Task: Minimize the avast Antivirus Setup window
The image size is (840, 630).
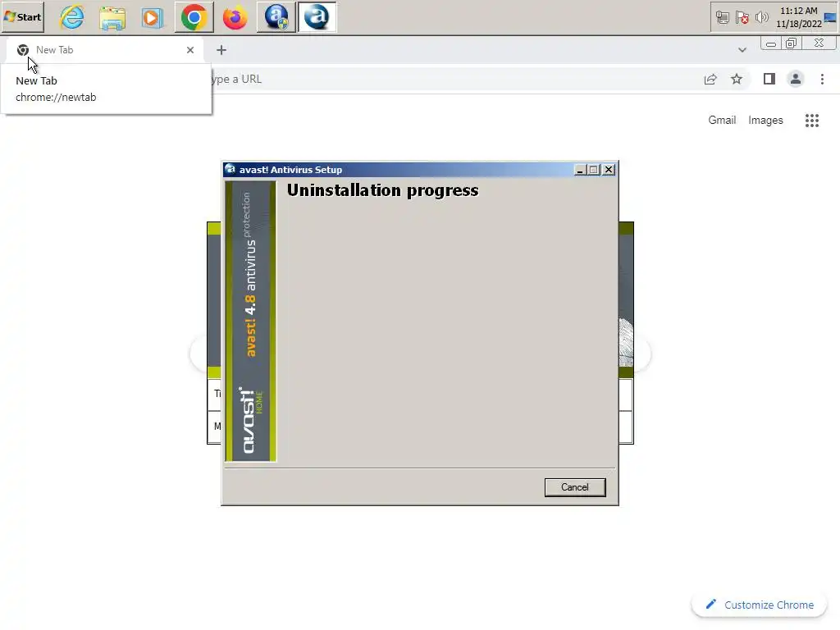Action: tap(580, 170)
